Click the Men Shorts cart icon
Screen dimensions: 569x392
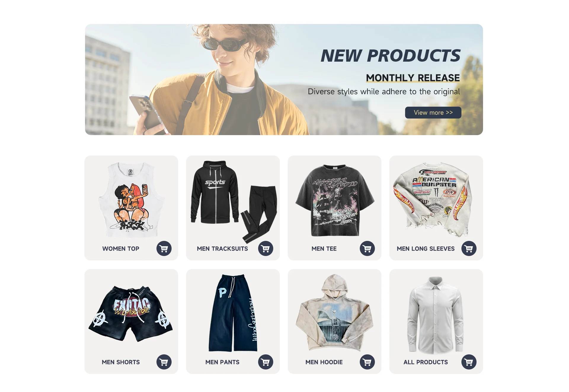[164, 362]
